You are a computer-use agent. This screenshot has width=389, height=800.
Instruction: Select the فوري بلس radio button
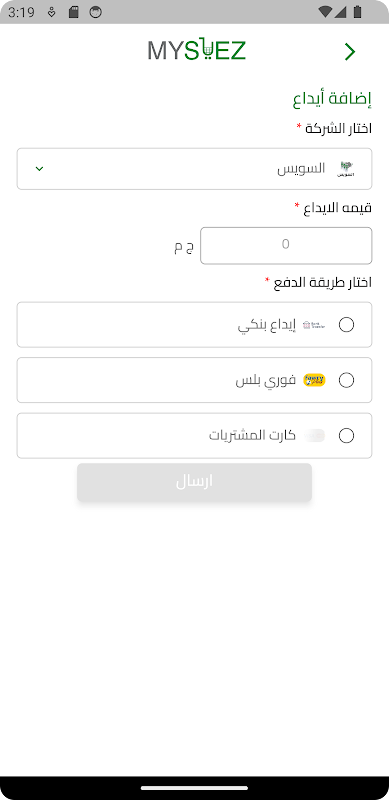coord(346,380)
